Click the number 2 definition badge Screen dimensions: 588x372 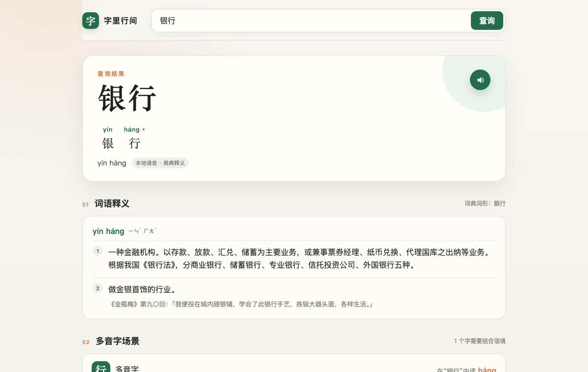98,288
